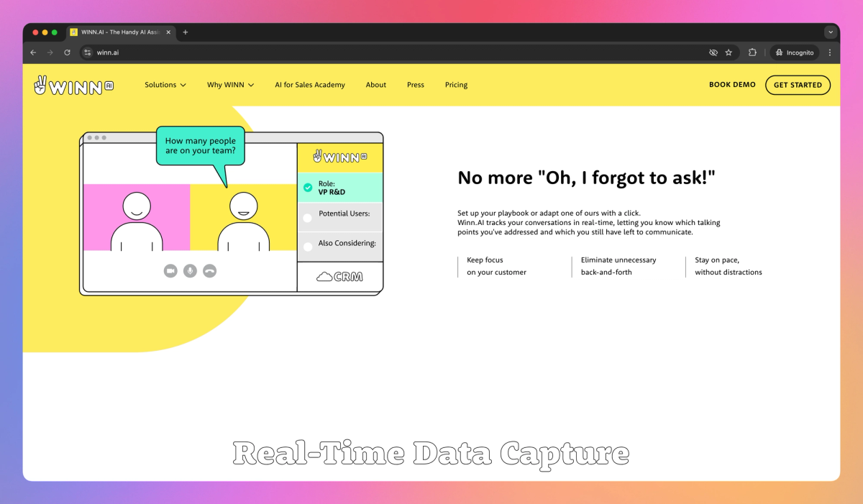
Task: Click the browser forward arrow
Action: 50,52
